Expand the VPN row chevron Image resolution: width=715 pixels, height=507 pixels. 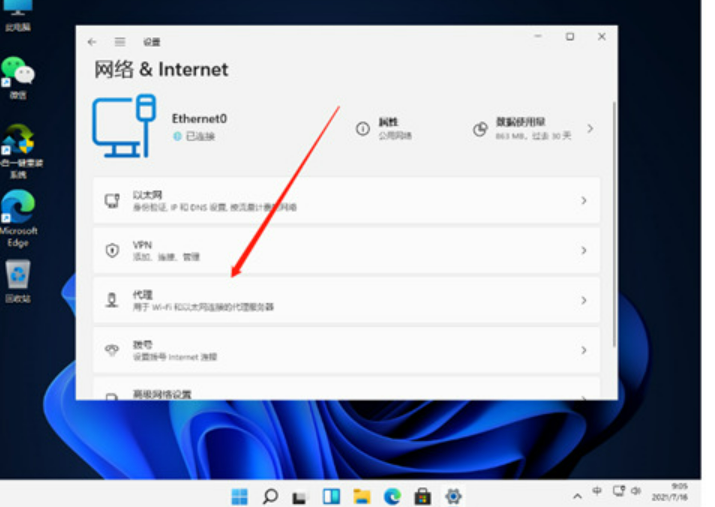(x=584, y=250)
